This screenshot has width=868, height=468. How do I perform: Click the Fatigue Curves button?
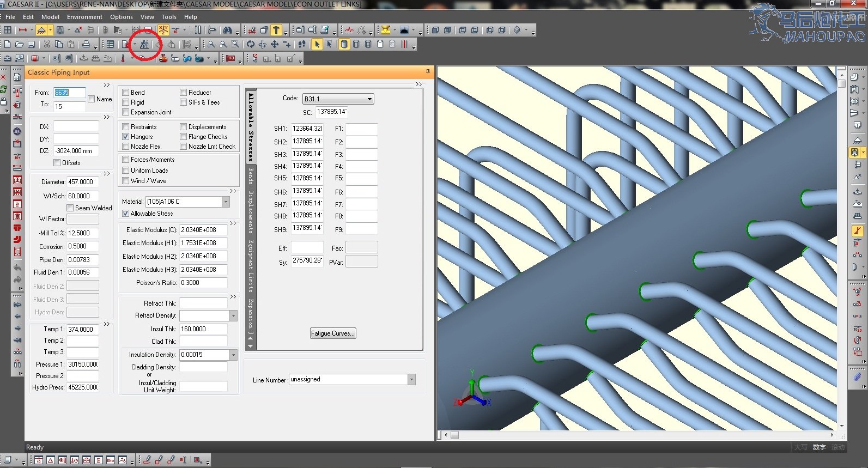tap(333, 333)
